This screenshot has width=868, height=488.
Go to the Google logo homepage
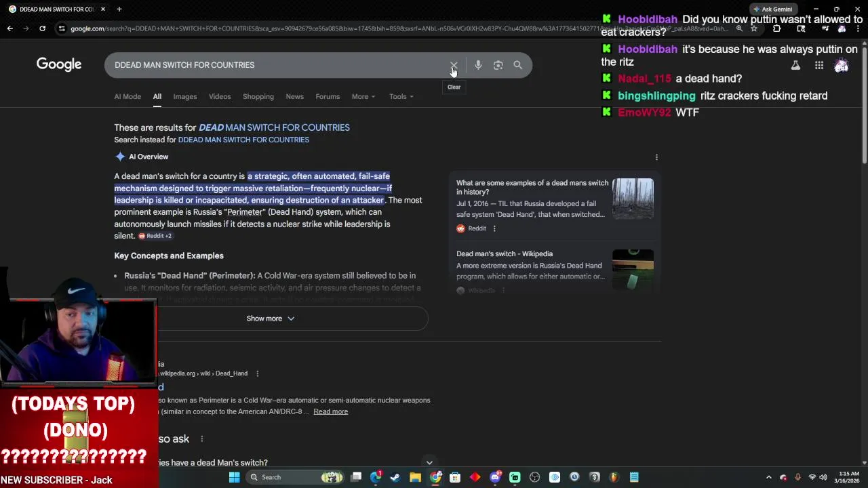[x=59, y=64]
